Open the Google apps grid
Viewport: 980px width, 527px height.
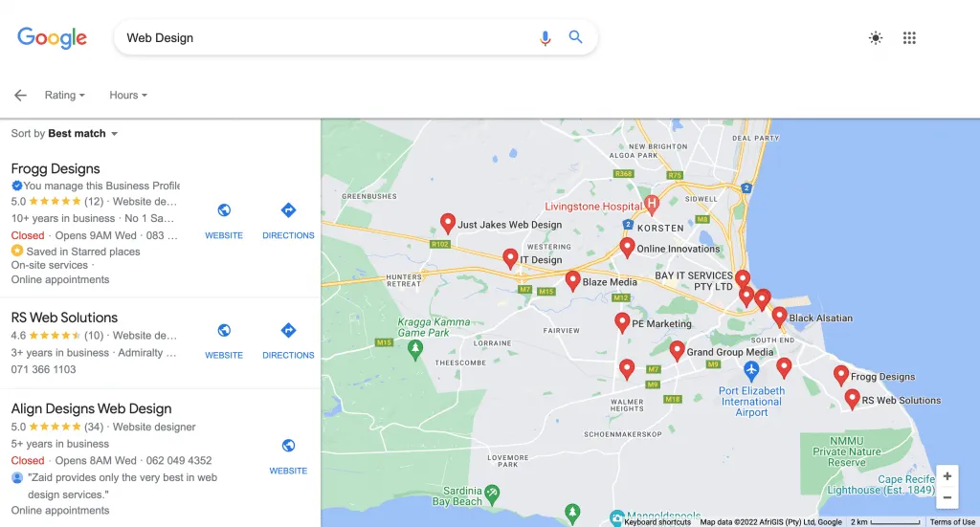click(909, 38)
